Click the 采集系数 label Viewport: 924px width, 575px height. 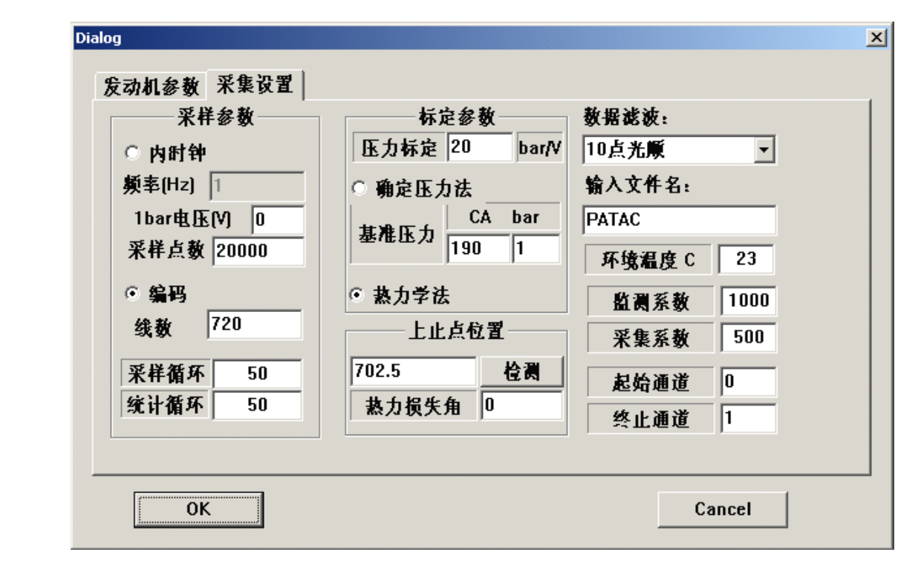(649, 339)
